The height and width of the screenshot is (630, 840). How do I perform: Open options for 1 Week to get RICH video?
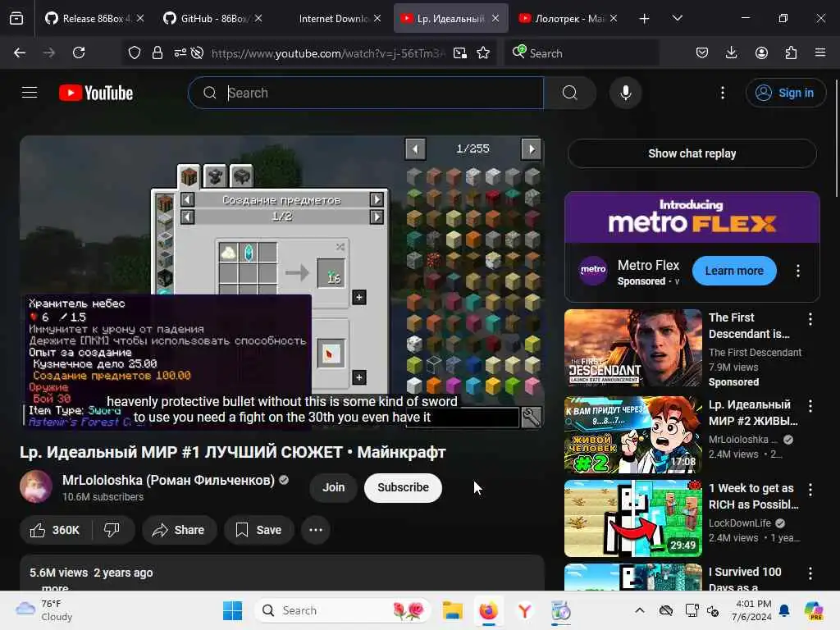[x=810, y=489]
